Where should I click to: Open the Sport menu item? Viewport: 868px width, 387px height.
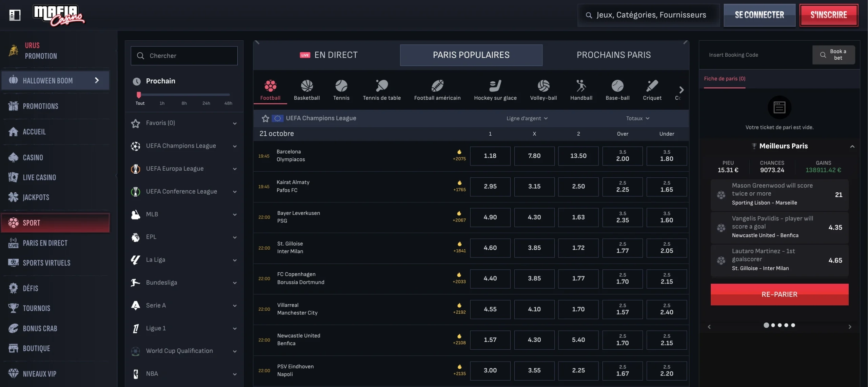pos(55,223)
